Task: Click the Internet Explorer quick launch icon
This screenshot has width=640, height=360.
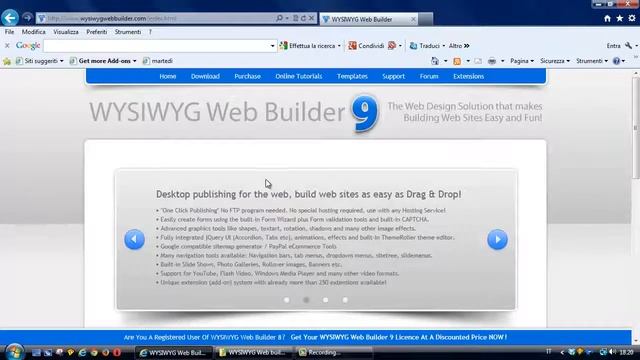Action: pyautogui.click(x=82, y=352)
